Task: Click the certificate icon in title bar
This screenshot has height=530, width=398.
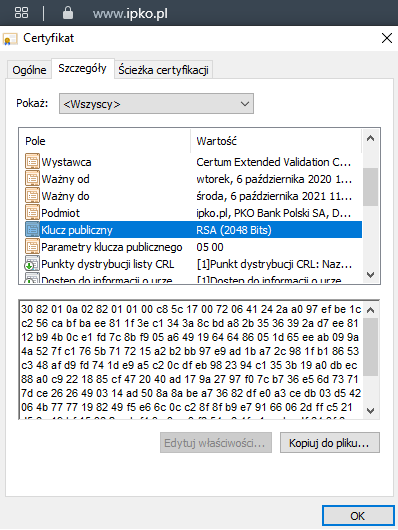Action: coord(10,39)
